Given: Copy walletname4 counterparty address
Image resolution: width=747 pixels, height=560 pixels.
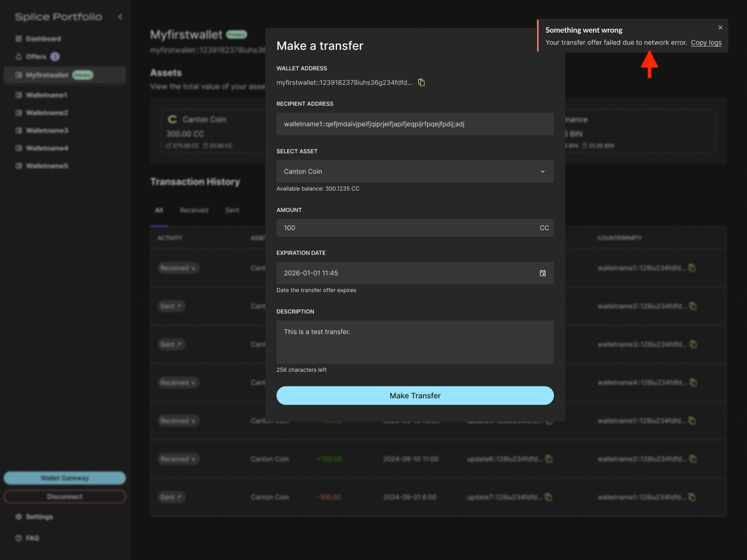Looking at the screenshot, I should click(x=693, y=382).
